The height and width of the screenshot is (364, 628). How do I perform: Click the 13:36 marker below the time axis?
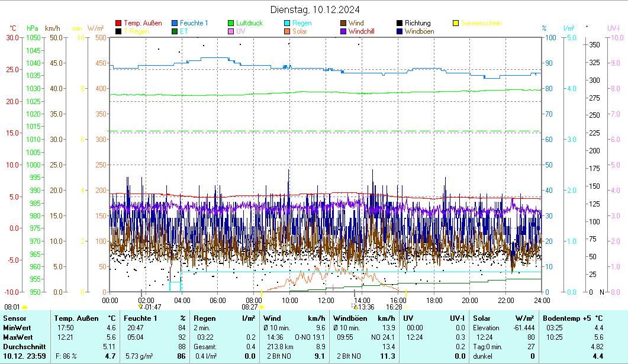[x=363, y=307]
